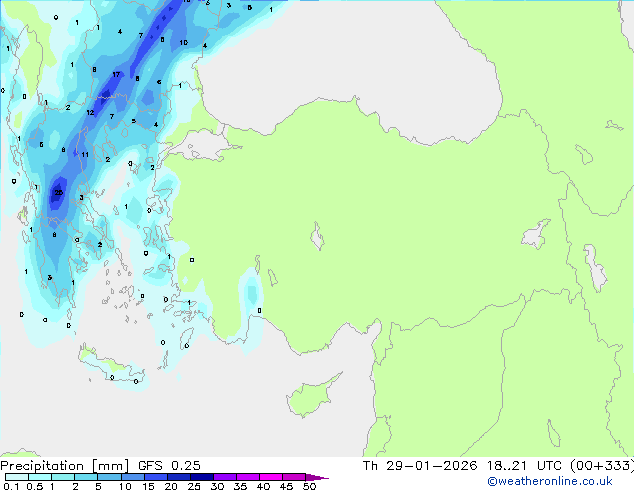This screenshot has height=490, width=634.
Task: Click the 10–15 mm legend swatch
Action: pyautogui.click(x=133, y=477)
